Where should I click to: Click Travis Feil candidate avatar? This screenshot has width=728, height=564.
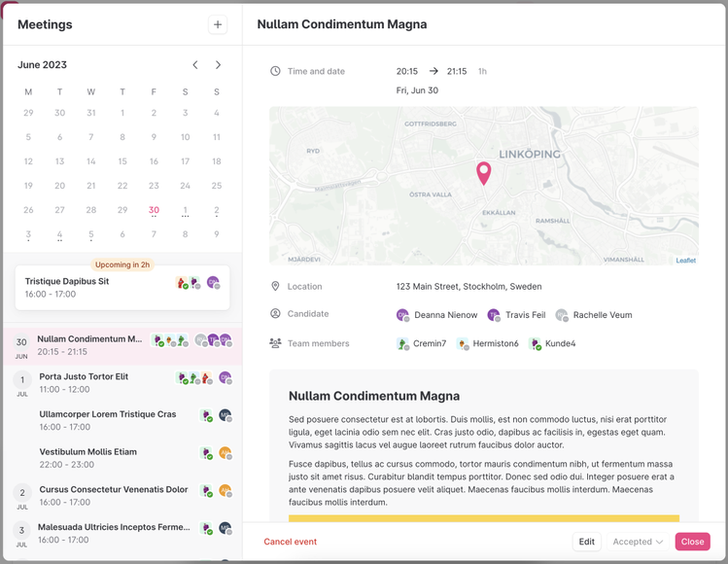(494, 315)
